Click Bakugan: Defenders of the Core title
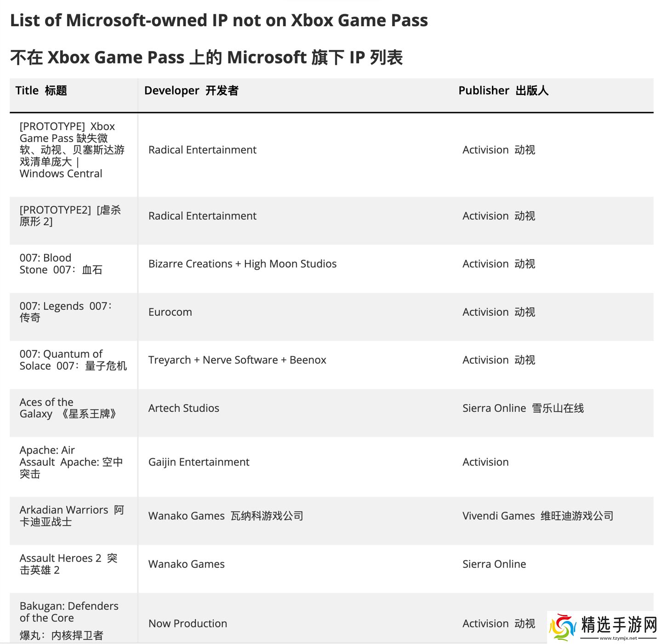 pos(69,612)
